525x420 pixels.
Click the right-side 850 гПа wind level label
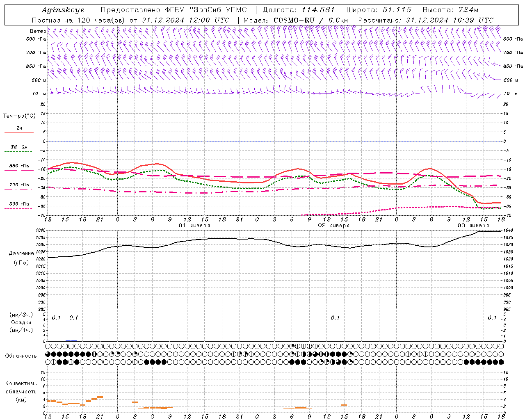(x=513, y=66)
